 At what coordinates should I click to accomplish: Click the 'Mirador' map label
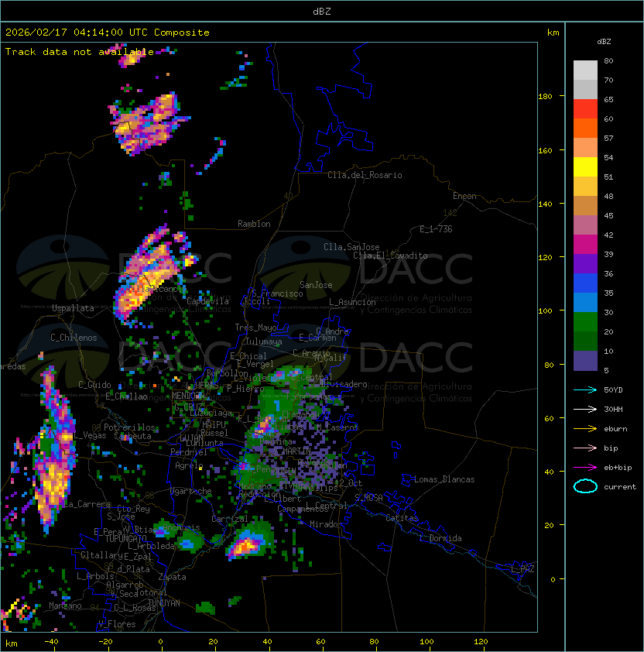326,524
